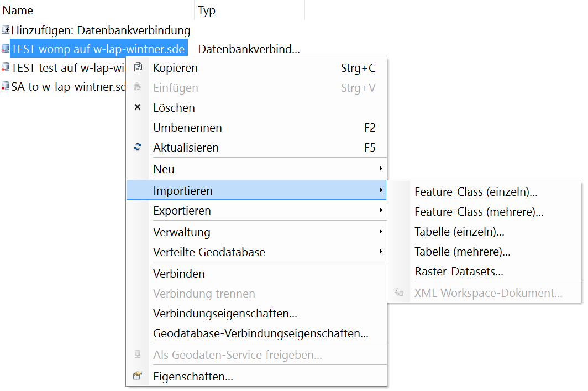
Task: Click the Kopieren clipboard icon
Action: click(138, 67)
